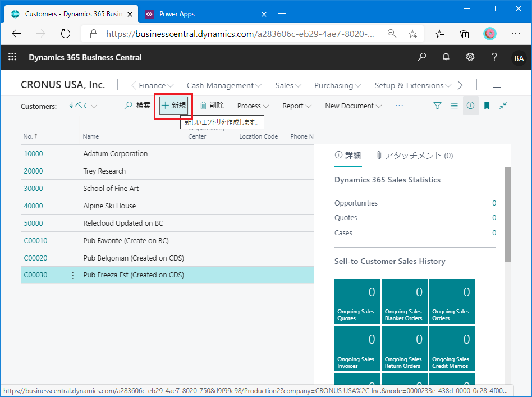
Task: Open customer 30000 link
Action: coord(33,189)
